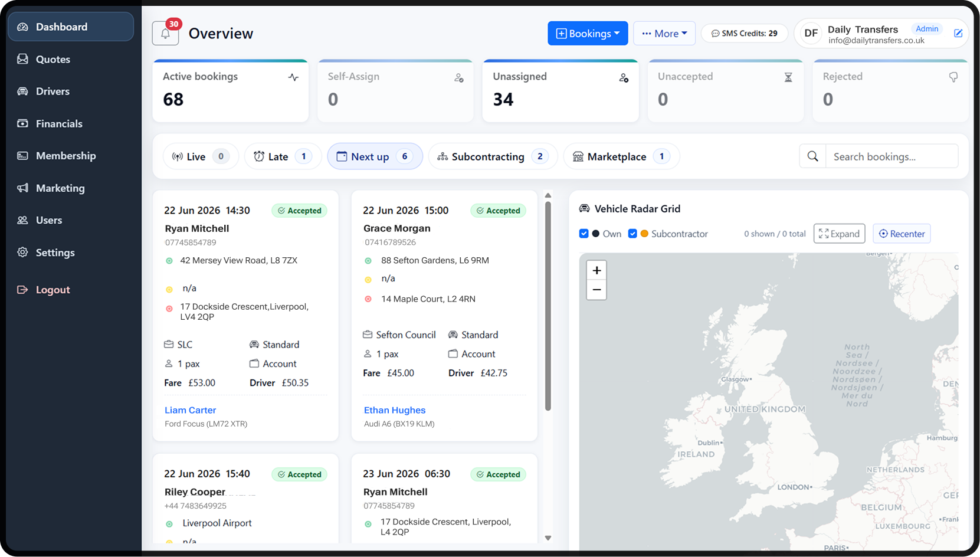Click address 88 Sefton Gardens, L6 9RM
The height and width of the screenshot is (557, 980).
point(435,260)
